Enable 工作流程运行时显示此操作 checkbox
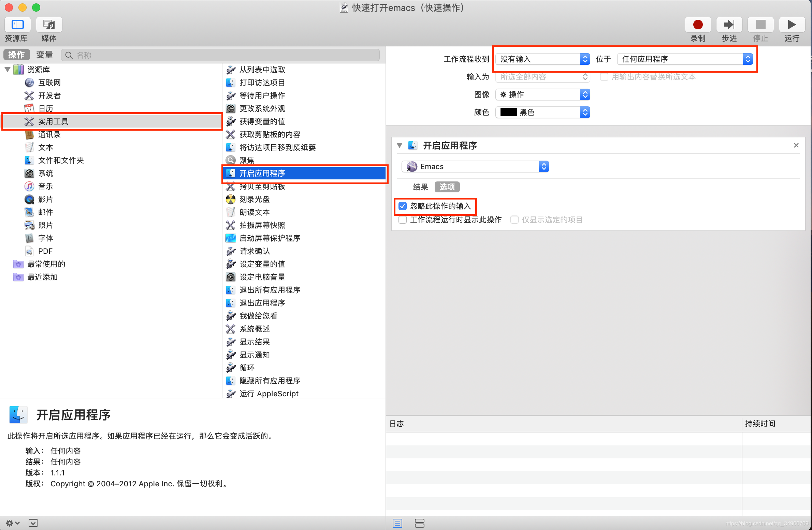Viewport: 812px width, 530px height. [x=403, y=220]
